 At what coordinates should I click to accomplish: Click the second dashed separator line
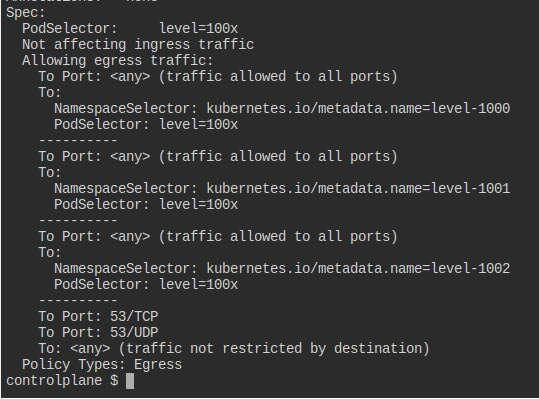tap(78, 220)
